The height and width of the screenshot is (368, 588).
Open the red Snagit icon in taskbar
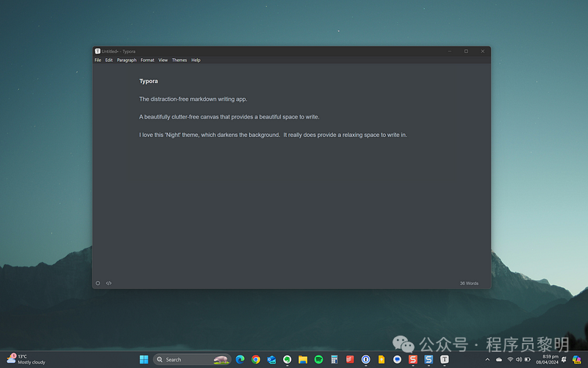click(413, 359)
